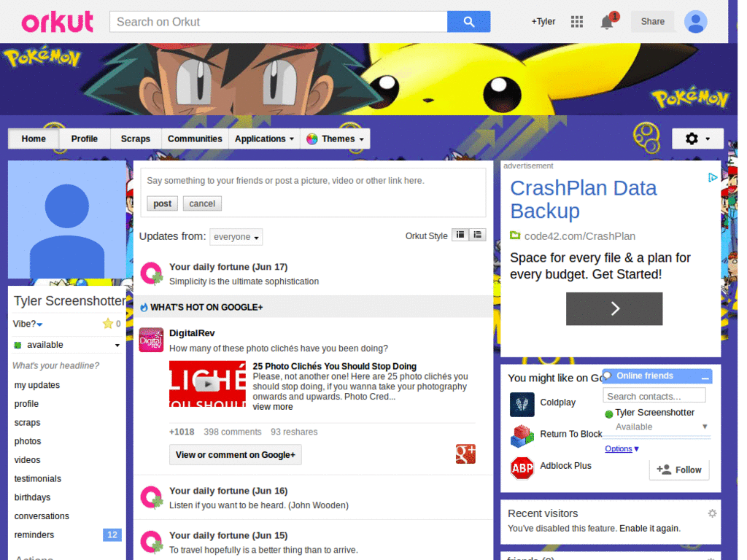This screenshot has height=560, width=747.
Task: Open scraps in left sidebar
Action: pyautogui.click(x=27, y=422)
